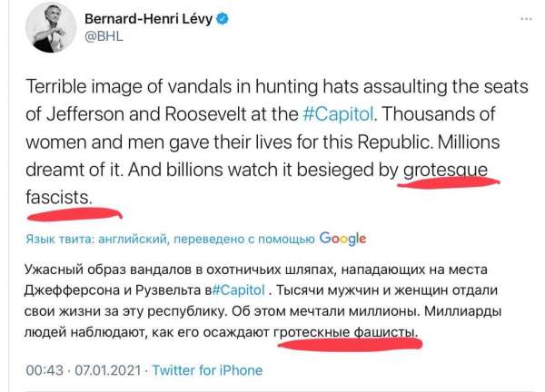
Task: Click the word 'Jefferson' in the tweet
Action: tap(82, 115)
